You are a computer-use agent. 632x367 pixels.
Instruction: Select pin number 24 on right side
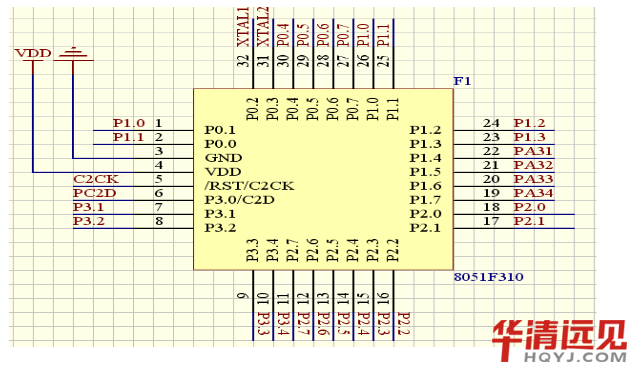[x=491, y=123]
